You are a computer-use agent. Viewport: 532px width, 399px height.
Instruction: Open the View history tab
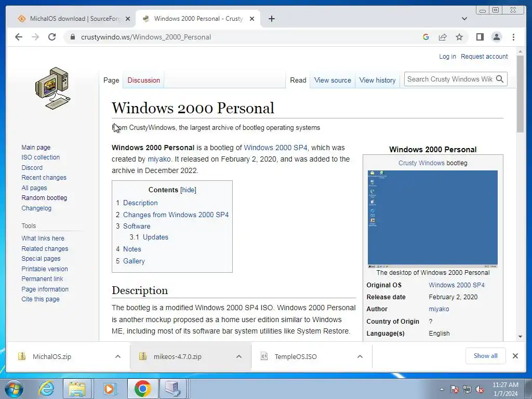point(377,81)
